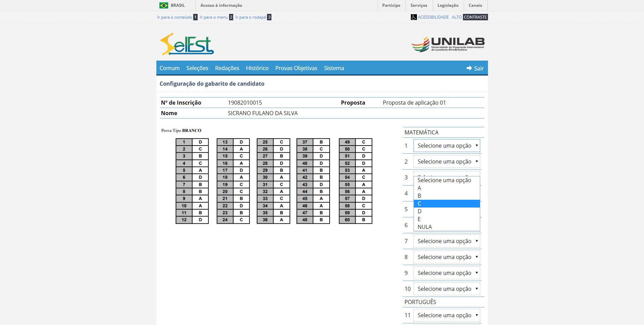Click the Acesso à informação link

pos(221,5)
